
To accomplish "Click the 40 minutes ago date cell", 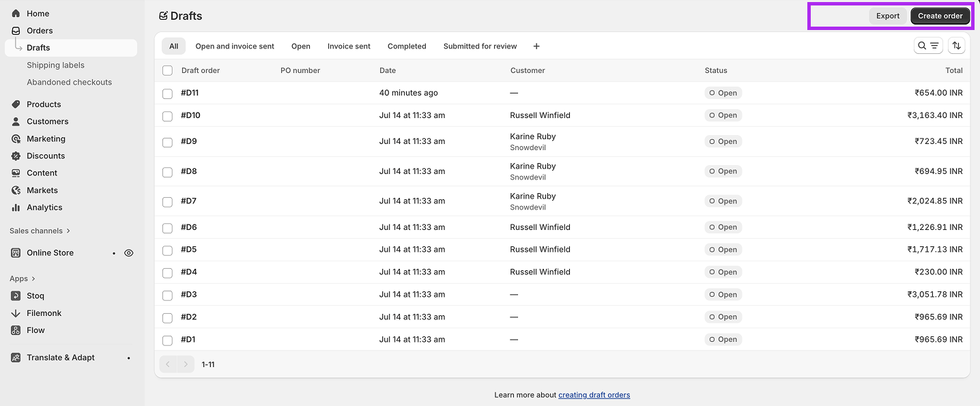I will pos(409,93).
